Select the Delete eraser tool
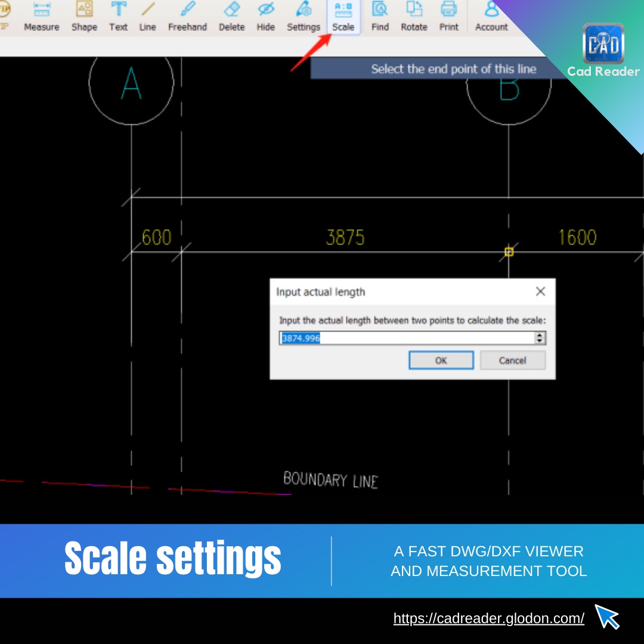The height and width of the screenshot is (644, 644). 231,17
